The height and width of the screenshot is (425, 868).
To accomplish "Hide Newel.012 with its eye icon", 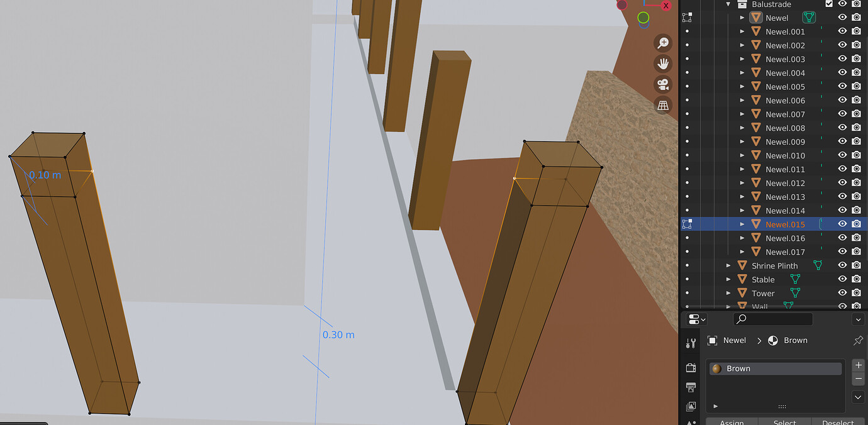I will point(842,183).
